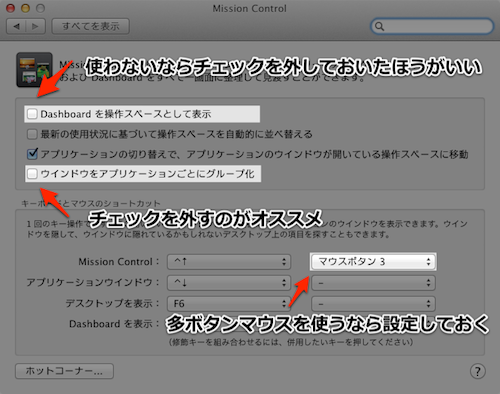This screenshot has height=394, width=500.
Task: Uncheck the アプリケーションの切り替えで checkbox
Action: pos(32,154)
